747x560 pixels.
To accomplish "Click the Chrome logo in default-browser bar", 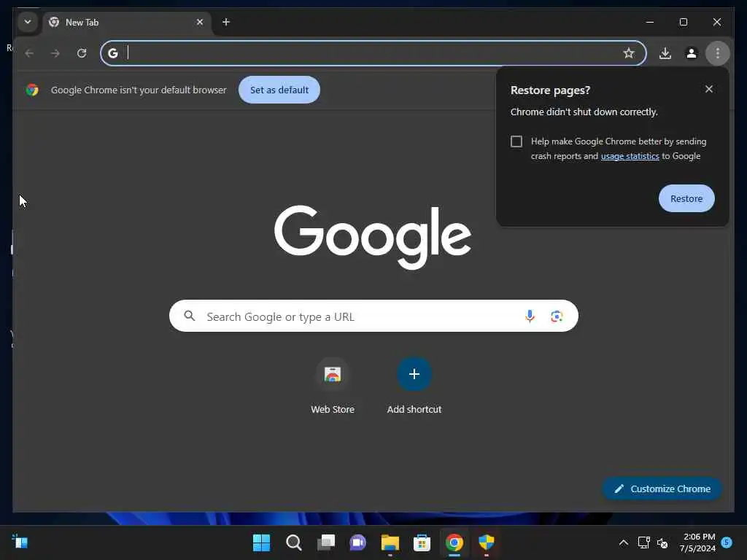I will (x=32, y=90).
